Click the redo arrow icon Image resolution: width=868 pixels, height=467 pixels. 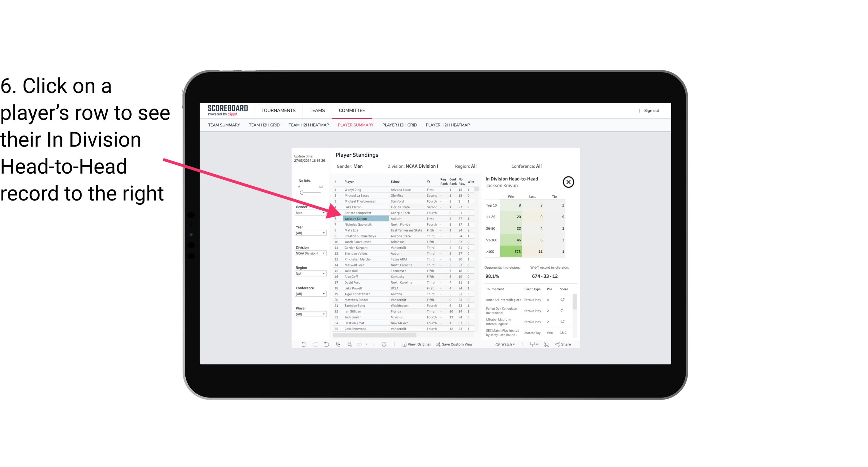click(315, 345)
